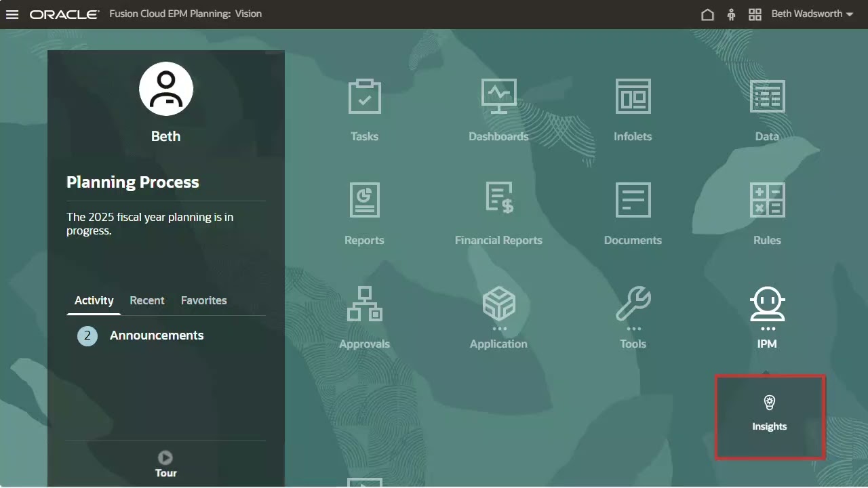Expand the Tools wrench cluster

tap(633, 317)
